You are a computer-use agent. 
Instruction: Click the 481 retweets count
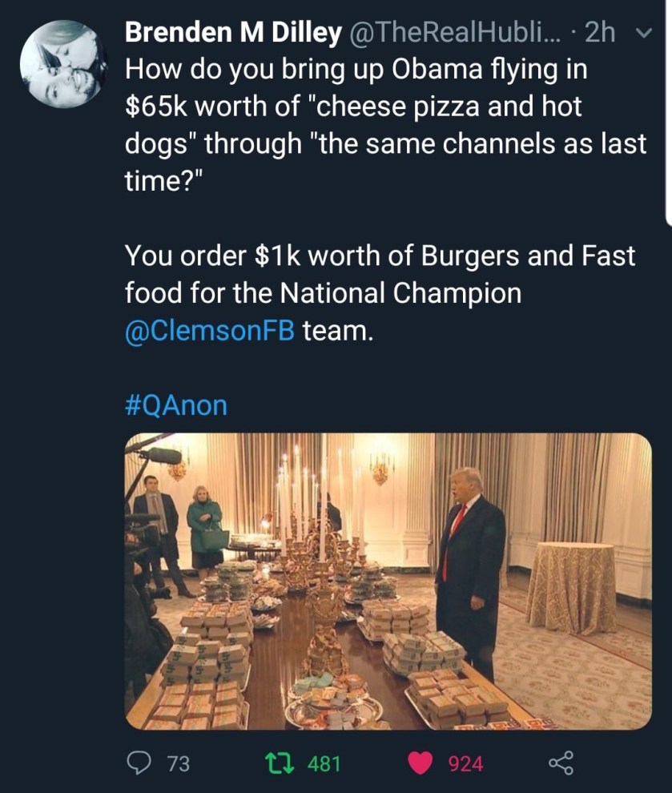click(x=324, y=763)
